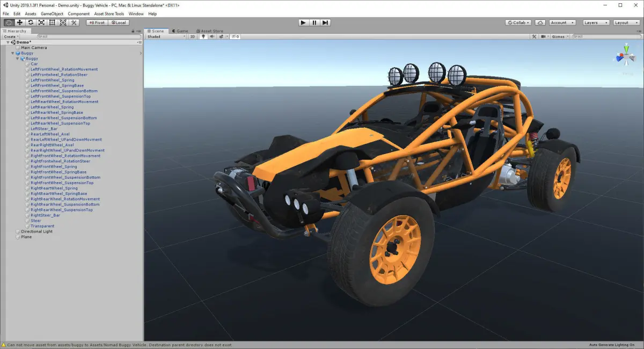Open the Edit menu
Viewport: 644px width, 349px height.
click(17, 13)
